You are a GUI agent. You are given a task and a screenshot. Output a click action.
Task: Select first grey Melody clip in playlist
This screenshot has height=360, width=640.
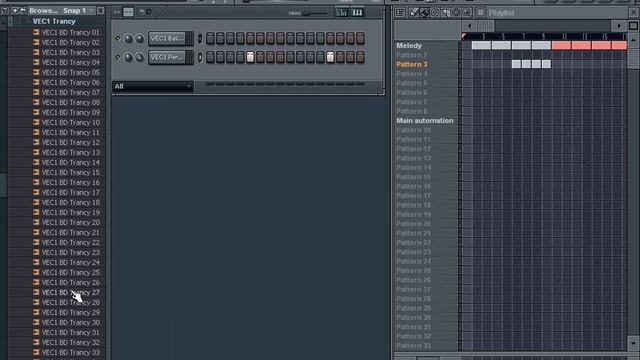481,45
